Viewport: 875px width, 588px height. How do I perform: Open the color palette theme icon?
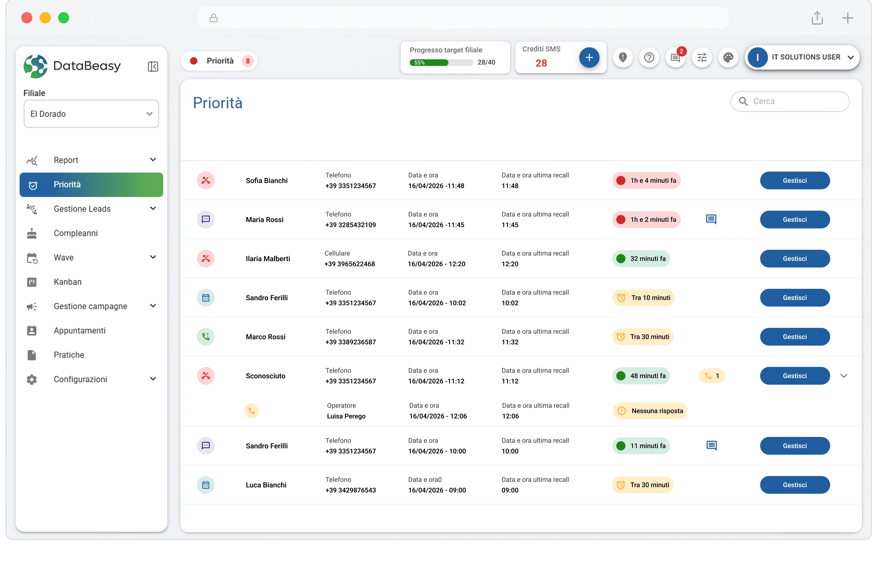[x=728, y=57]
